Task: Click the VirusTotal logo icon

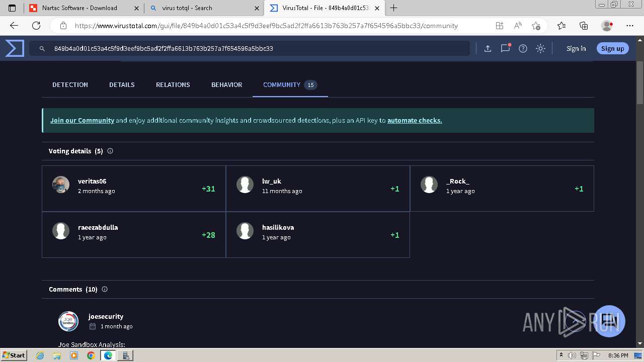Action: click(15, 49)
